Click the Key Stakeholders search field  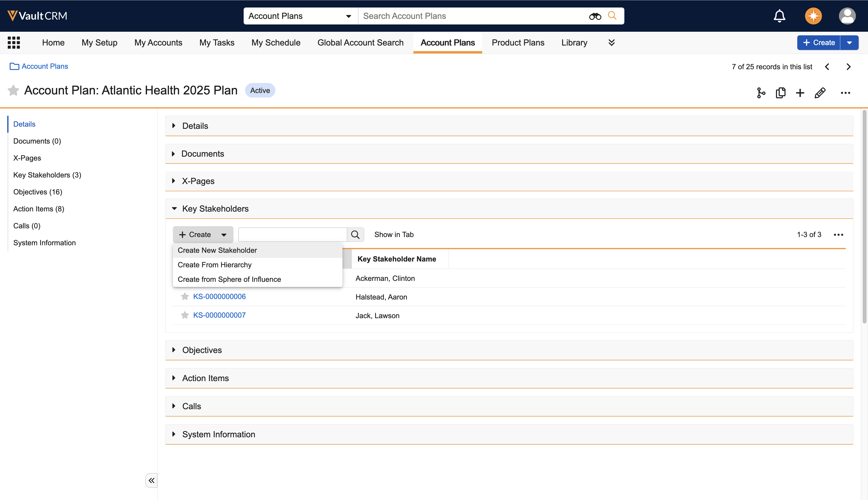(x=292, y=235)
